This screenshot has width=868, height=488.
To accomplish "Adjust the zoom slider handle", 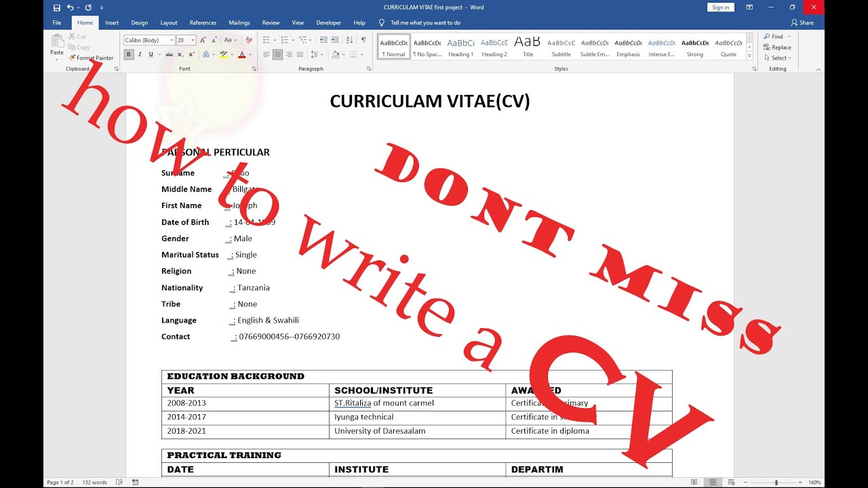I will [x=777, y=483].
